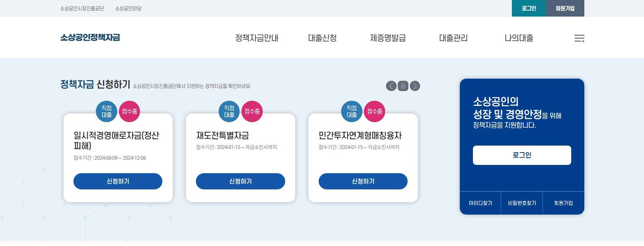The width and height of the screenshot is (644, 246).
Task: Click 성장 및 경영안정 headline text
Action: (507, 114)
